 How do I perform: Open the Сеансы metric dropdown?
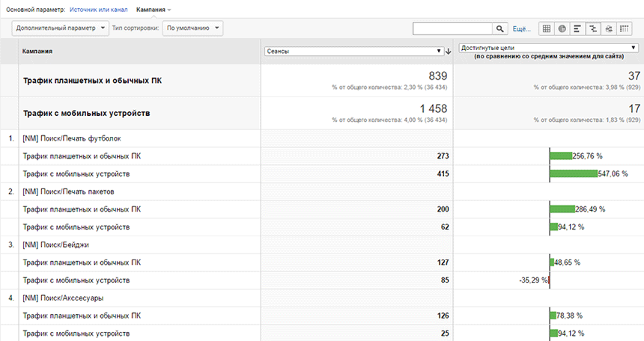(354, 52)
